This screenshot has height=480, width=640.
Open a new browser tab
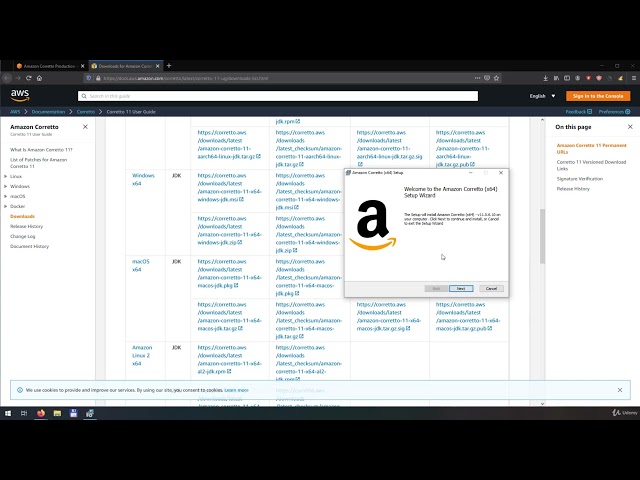click(x=169, y=66)
